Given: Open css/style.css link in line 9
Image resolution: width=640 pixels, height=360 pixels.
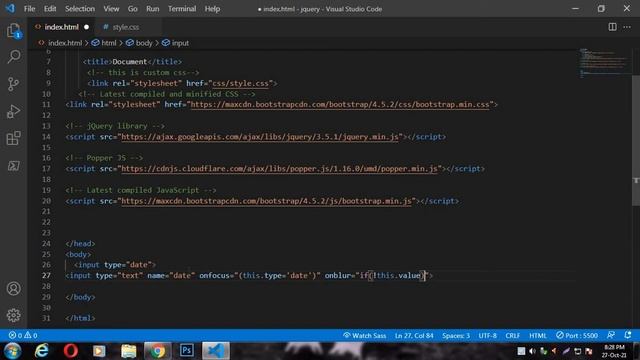Looking at the screenshot, I should pyautogui.click(x=240, y=83).
